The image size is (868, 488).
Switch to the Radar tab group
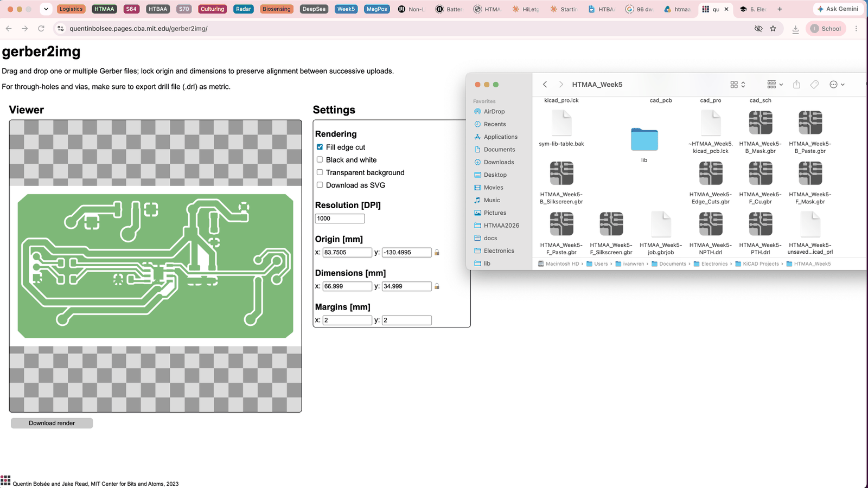click(x=244, y=9)
